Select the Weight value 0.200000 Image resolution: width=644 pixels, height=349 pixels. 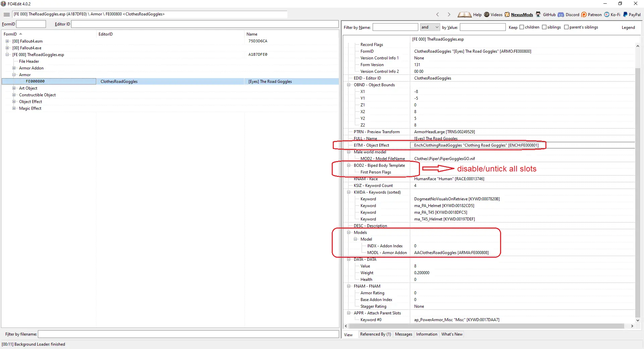(422, 273)
